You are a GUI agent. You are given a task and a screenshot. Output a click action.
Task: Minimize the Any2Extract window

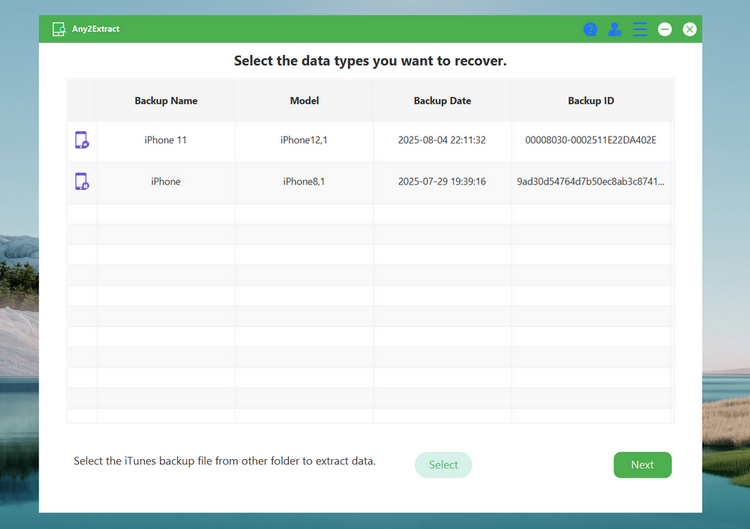665,29
